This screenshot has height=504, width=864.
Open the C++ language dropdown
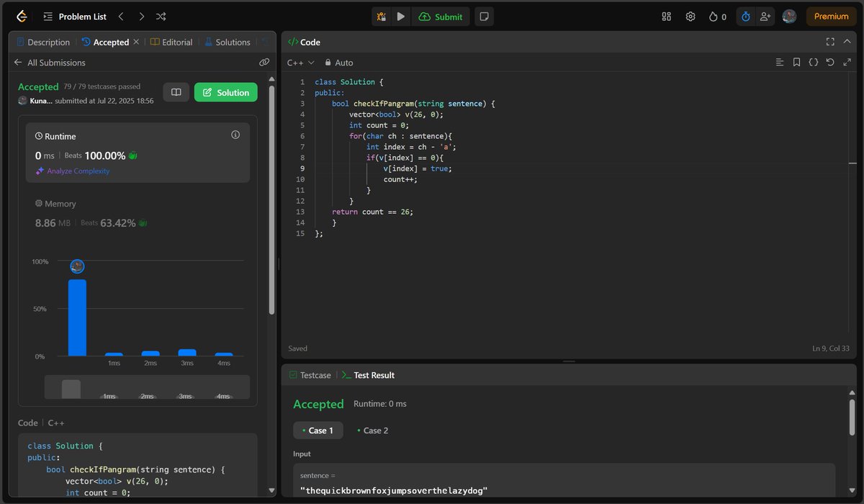[x=301, y=63]
